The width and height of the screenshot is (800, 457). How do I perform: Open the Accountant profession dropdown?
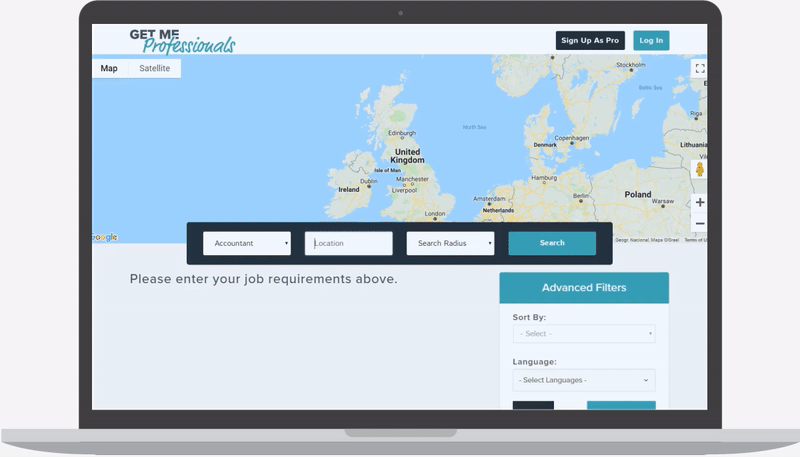(247, 243)
